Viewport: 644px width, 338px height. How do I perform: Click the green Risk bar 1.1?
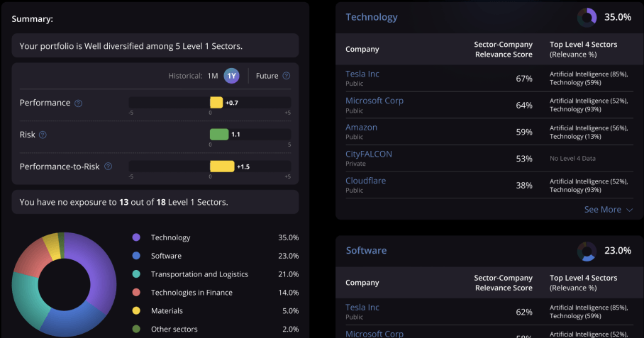219,134
